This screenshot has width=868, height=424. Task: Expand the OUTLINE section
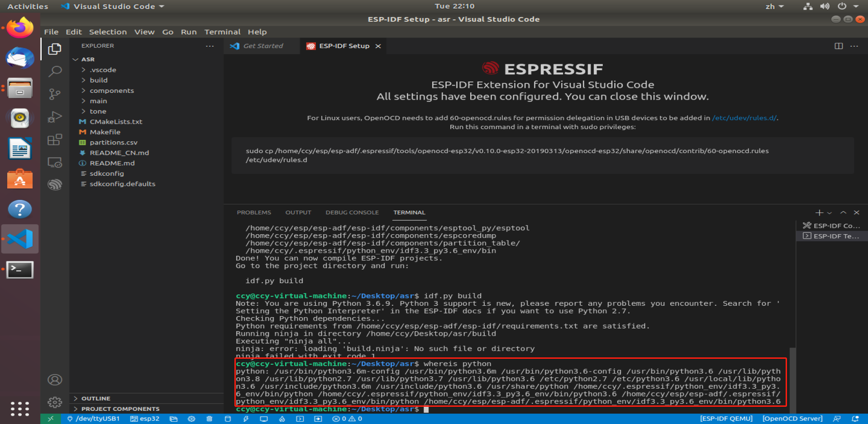[x=95, y=398]
